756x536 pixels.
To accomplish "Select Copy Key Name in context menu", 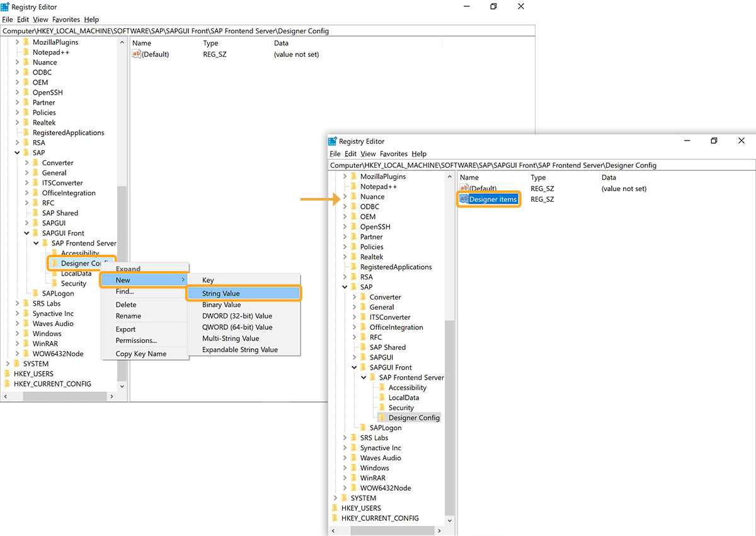I will tap(145, 354).
